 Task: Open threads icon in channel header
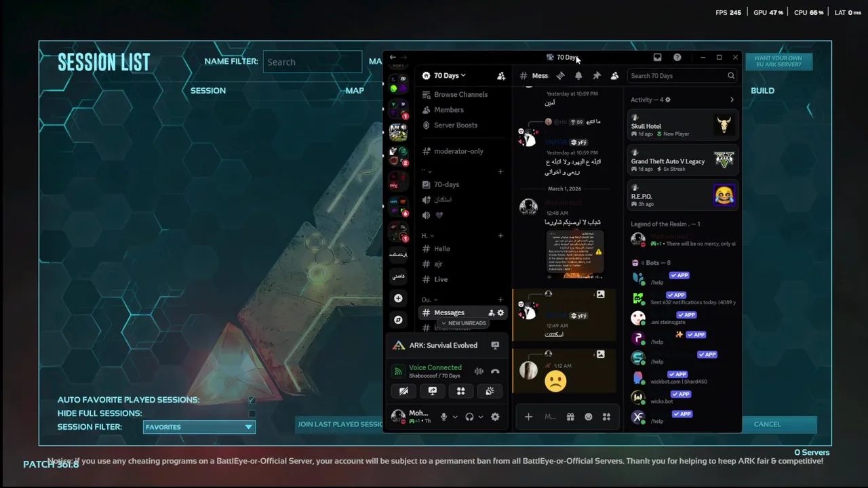[561, 76]
